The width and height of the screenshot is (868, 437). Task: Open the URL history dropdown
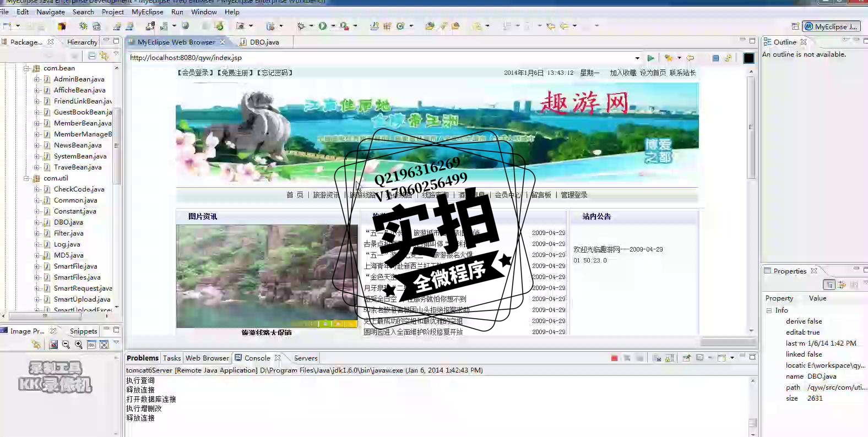637,58
